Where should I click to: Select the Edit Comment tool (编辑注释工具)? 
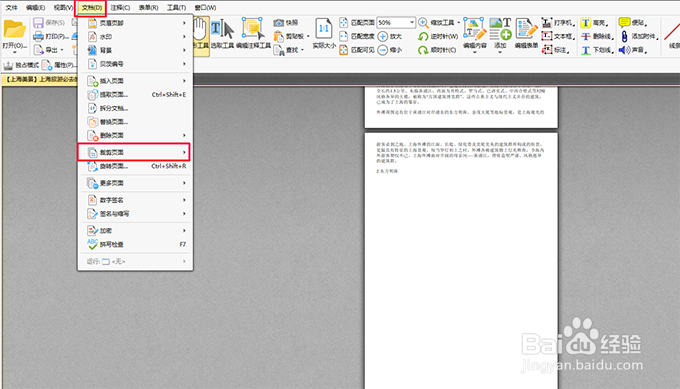[x=253, y=29]
